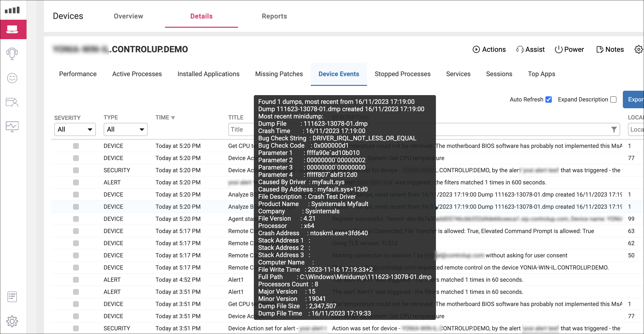
Task: Open the smiley face experience icon
Action: 12,78
